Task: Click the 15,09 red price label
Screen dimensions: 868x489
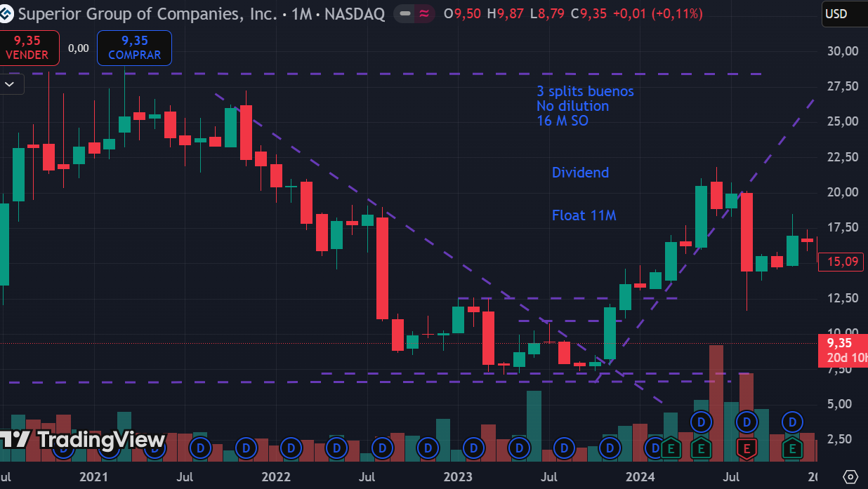Action: click(x=840, y=262)
